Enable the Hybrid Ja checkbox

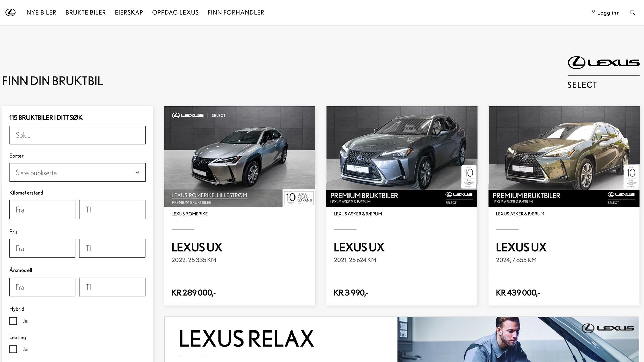coord(13,321)
